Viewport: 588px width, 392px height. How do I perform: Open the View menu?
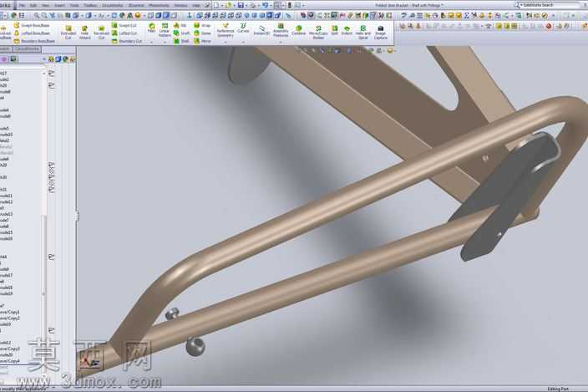45,6
